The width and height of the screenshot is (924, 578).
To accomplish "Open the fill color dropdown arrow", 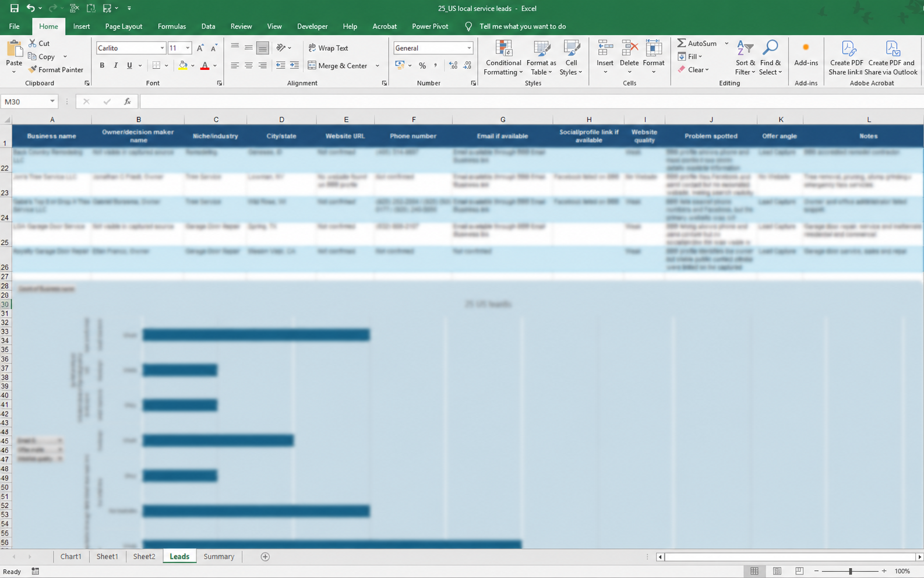I will coord(193,65).
